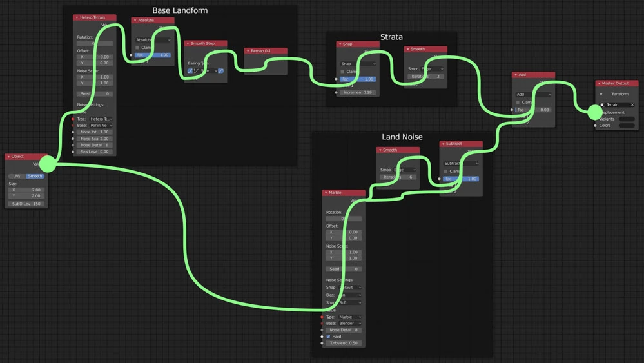This screenshot has width=644, height=363.
Task: Click the ease-in icon in Smooth Step node
Action: [190, 71]
